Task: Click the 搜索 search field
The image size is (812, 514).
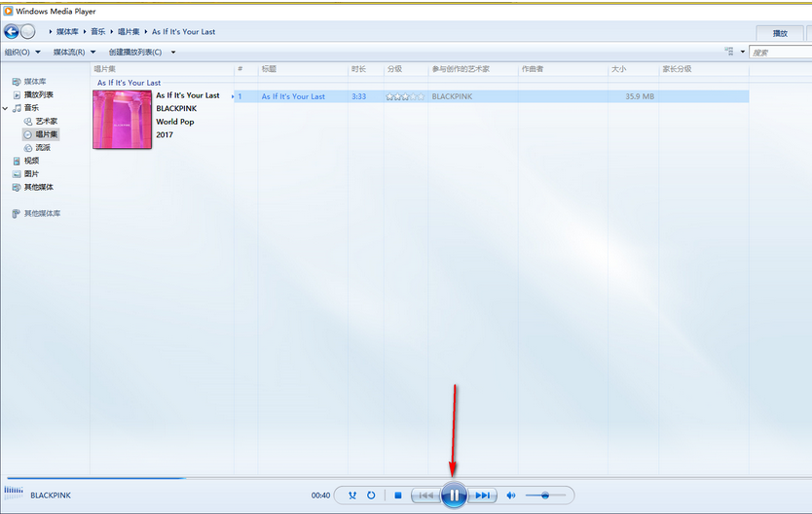Action: (781, 53)
